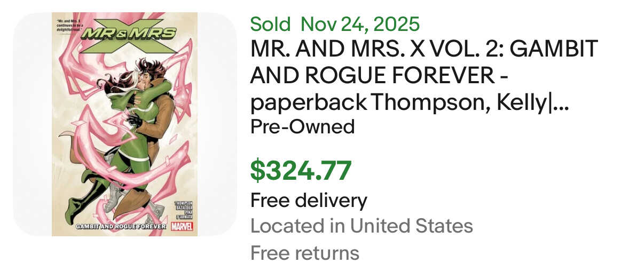This screenshot has height=279, width=644.
Task: Open the comic cover thumbnail image
Action: coord(124,124)
